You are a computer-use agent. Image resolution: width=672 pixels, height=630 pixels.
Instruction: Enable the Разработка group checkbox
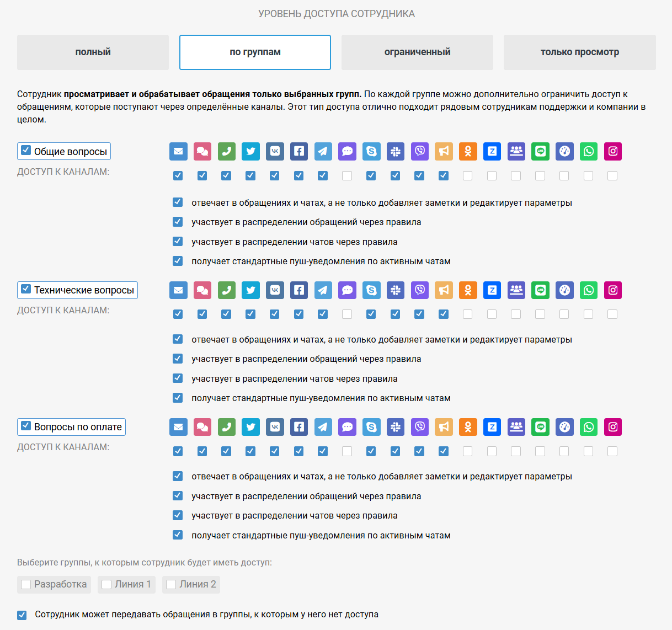[x=26, y=584]
